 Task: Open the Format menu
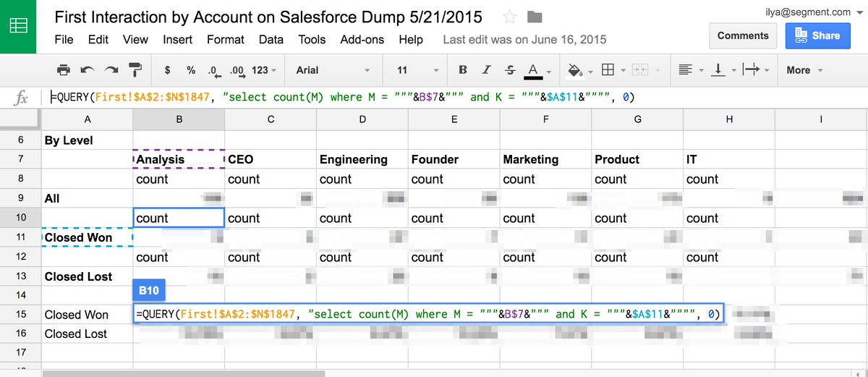(x=225, y=39)
